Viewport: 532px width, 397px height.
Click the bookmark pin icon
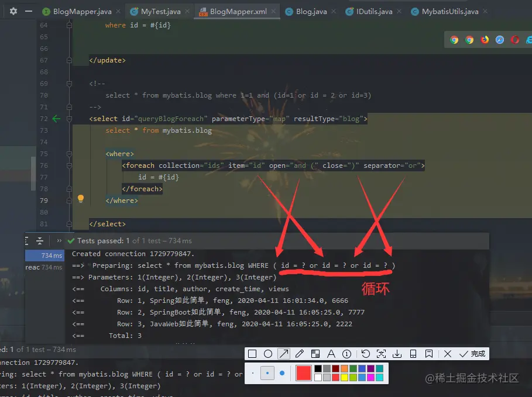(x=429, y=354)
